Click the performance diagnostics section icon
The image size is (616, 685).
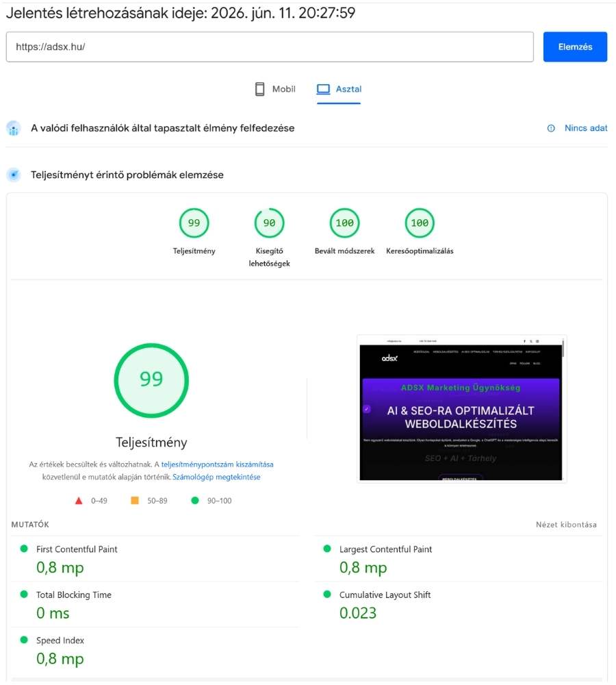pyautogui.click(x=14, y=175)
